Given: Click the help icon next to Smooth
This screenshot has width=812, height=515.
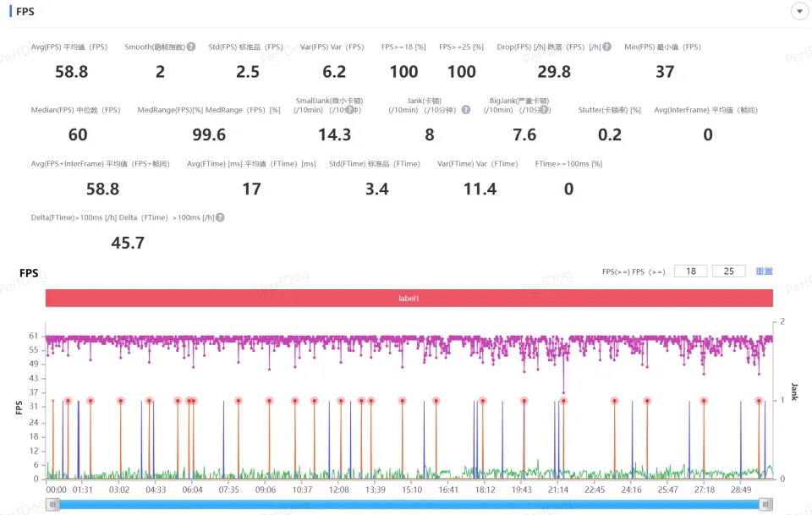Looking at the screenshot, I should click(191, 47).
